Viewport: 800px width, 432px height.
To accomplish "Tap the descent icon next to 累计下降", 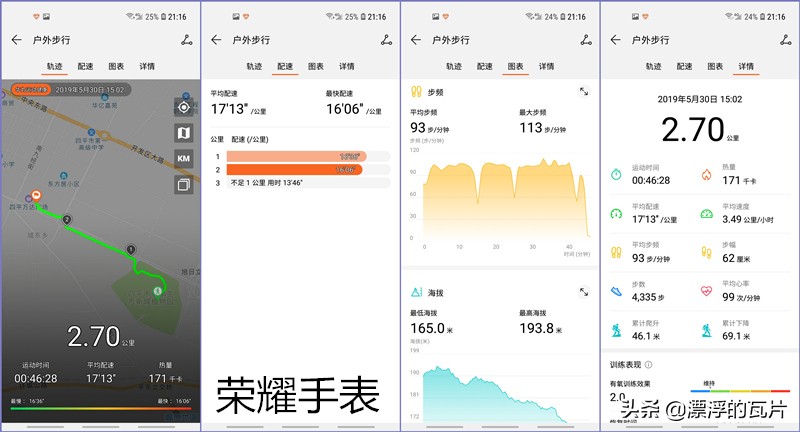I will 706,331.
